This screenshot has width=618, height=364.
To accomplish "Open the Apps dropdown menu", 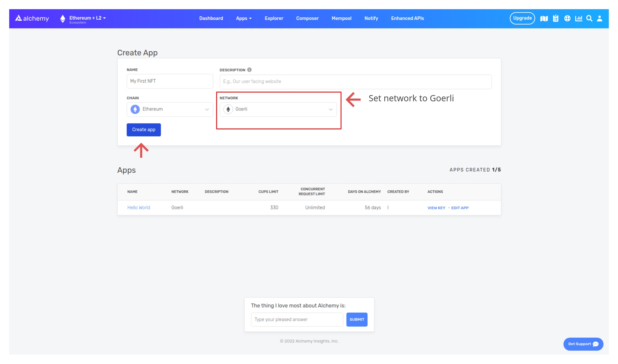I will coord(244,18).
